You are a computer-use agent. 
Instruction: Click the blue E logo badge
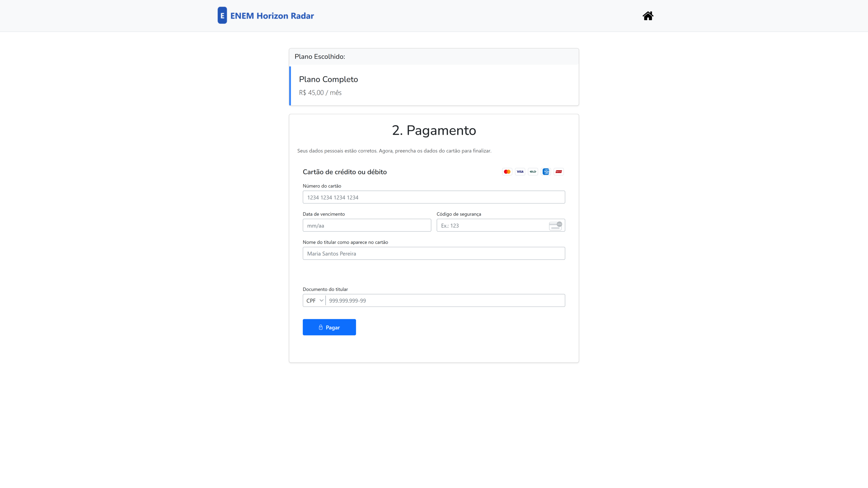tap(222, 16)
